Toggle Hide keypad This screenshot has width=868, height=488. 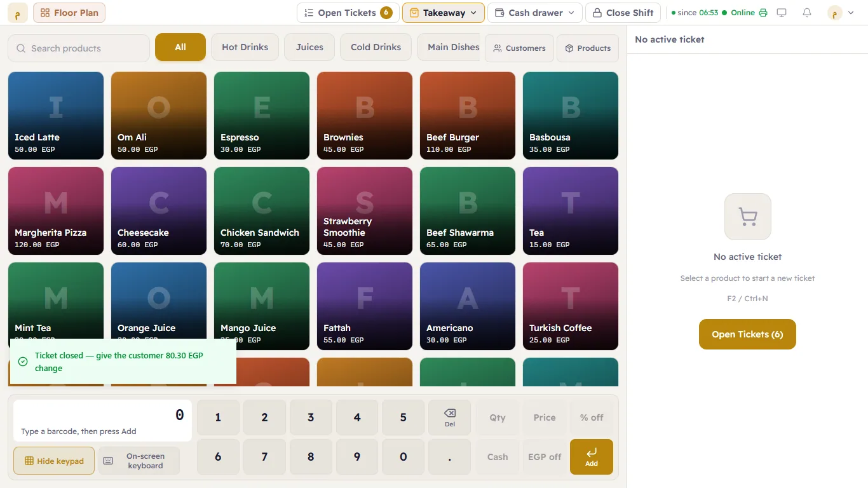click(54, 461)
